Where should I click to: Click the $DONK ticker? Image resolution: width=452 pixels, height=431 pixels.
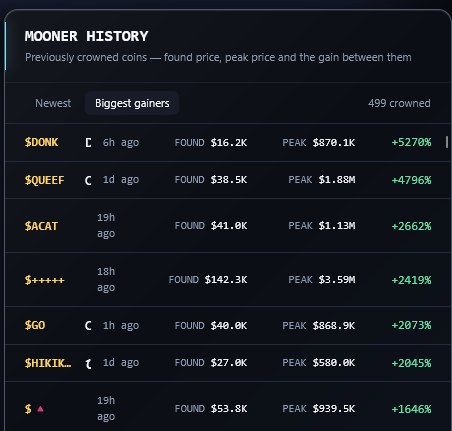tap(41, 143)
